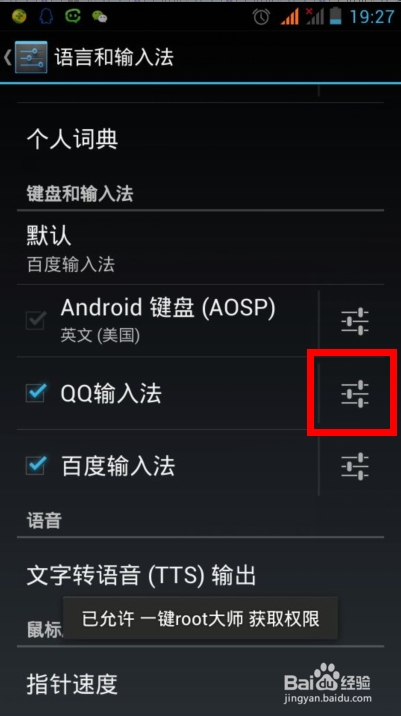Tap the QQ penguin notification icon
The height and width of the screenshot is (716, 401).
[x=46, y=16]
